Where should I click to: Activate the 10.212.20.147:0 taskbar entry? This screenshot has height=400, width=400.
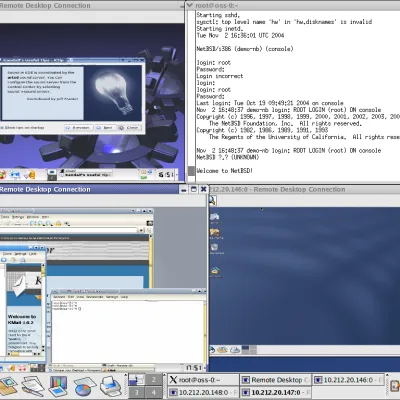coord(275,392)
